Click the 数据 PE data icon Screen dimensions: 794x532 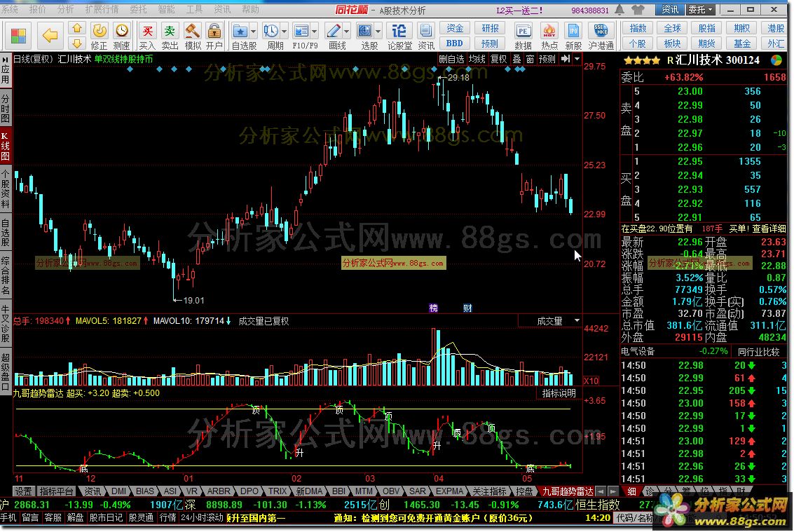[x=523, y=32]
